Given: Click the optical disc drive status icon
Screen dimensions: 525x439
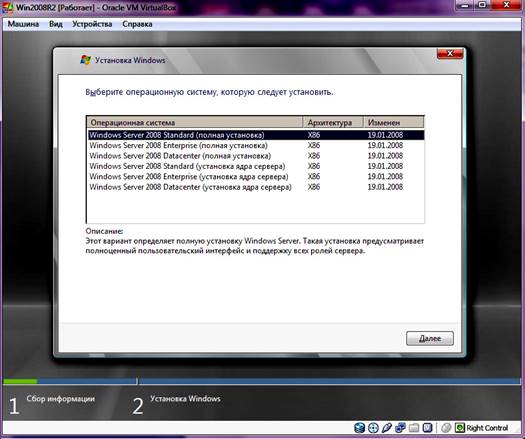Looking at the screenshot, I should point(373,428).
